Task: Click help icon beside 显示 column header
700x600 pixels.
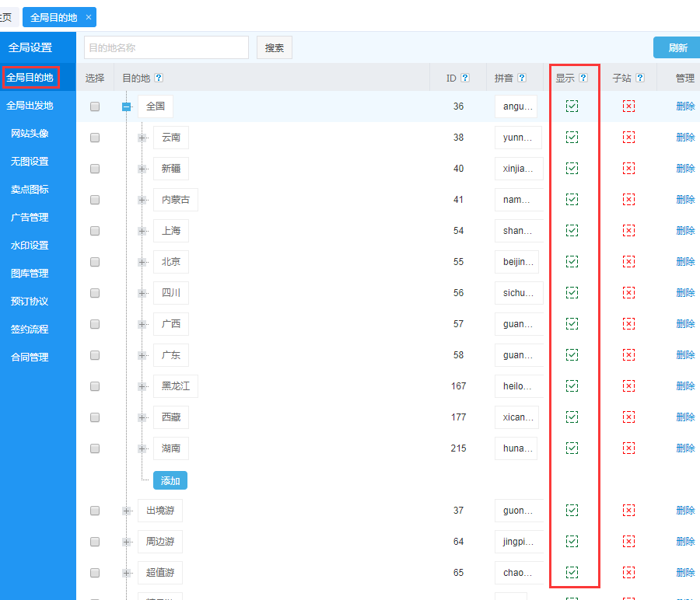Action: click(x=583, y=78)
